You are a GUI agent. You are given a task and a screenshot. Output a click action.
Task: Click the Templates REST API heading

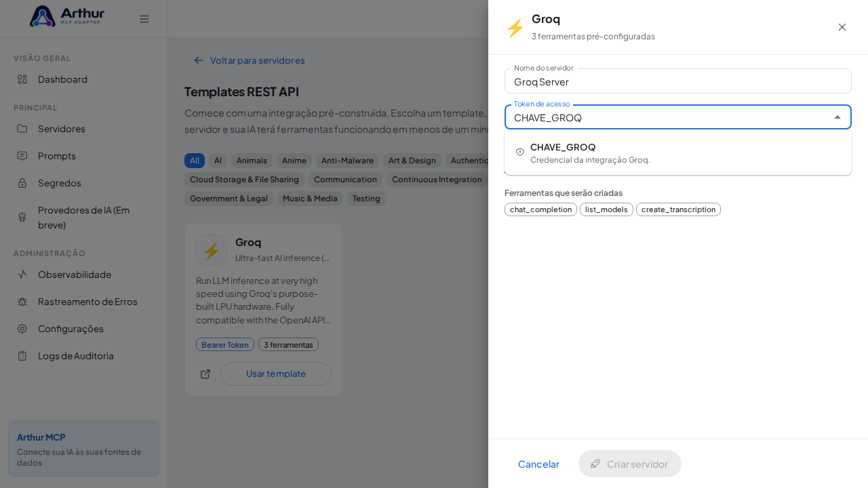241,91
